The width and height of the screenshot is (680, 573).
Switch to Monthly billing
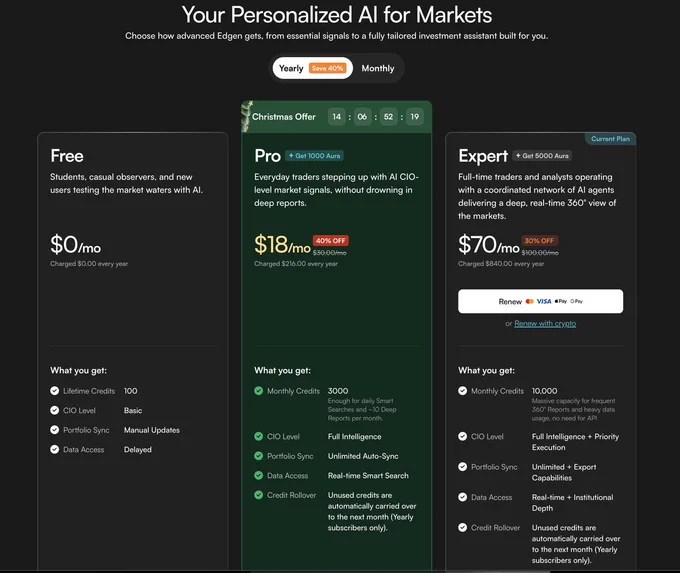tap(378, 68)
